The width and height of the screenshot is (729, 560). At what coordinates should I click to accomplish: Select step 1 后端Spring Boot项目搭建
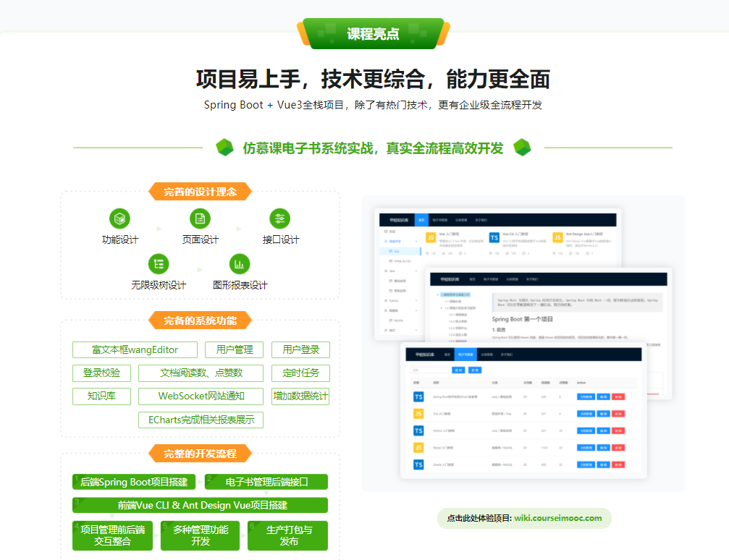pos(135,482)
